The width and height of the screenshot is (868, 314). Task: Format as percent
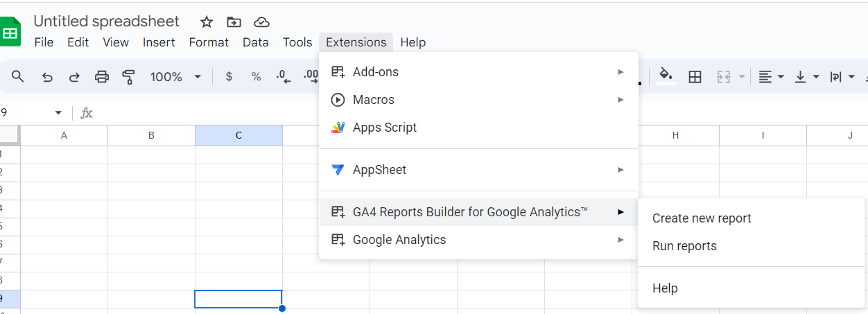(257, 77)
